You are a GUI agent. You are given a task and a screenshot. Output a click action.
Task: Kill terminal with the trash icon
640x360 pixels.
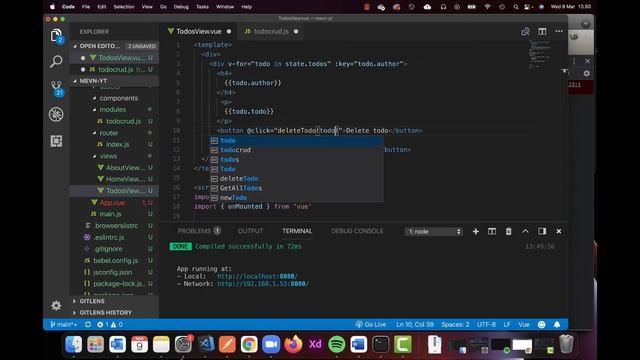[x=509, y=231]
